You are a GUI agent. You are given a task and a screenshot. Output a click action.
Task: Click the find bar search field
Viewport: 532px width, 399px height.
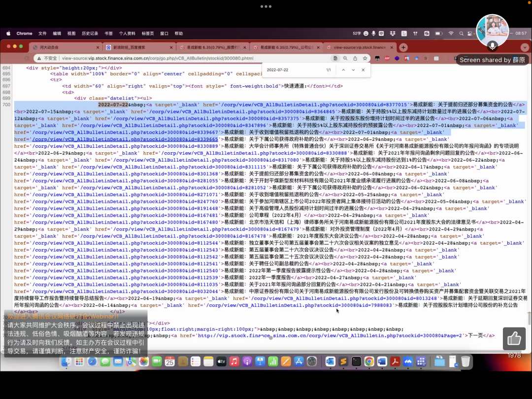[294, 70]
